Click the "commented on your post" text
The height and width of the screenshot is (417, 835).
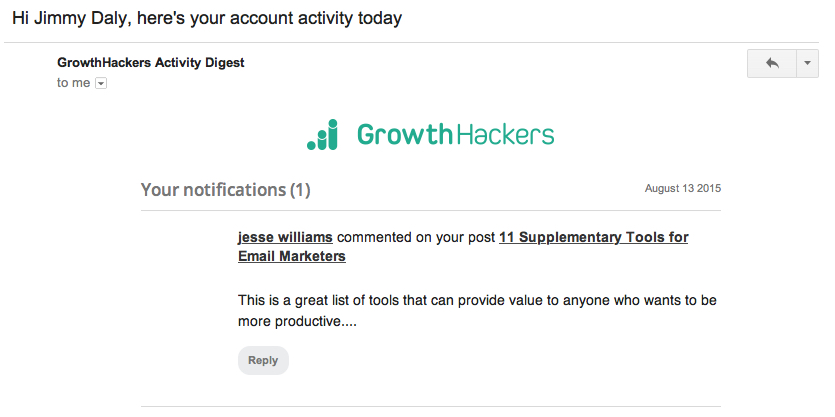click(x=416, y=237)
